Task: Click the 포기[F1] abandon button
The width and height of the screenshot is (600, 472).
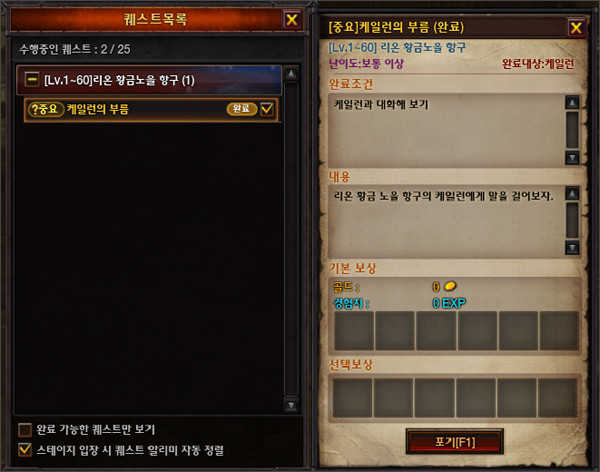Action: click(455, 442)
